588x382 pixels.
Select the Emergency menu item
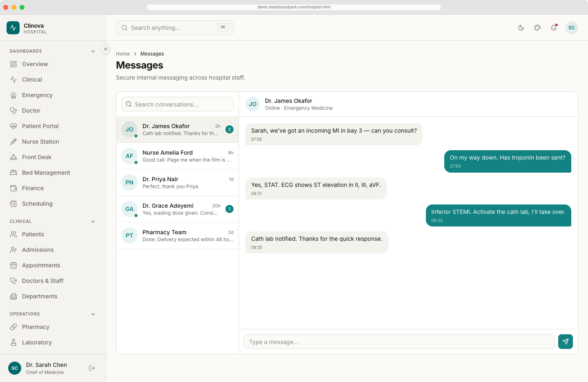[x=53, y=95]
